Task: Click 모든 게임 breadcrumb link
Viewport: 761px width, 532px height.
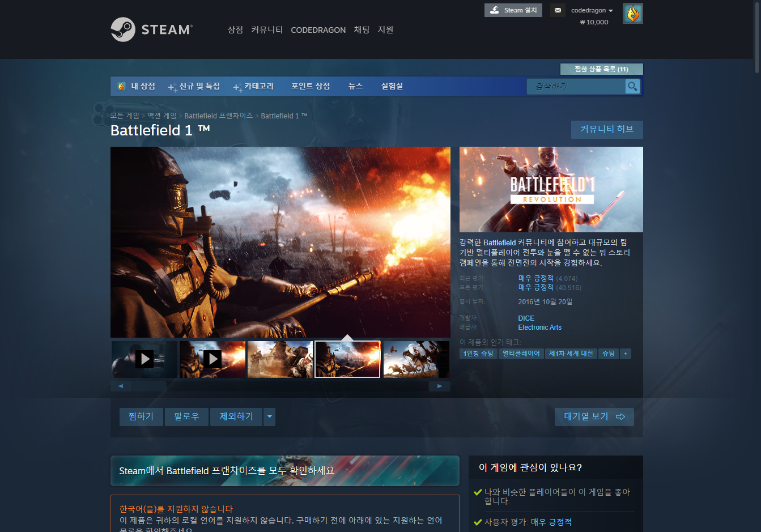Action: tap(125, 116)
